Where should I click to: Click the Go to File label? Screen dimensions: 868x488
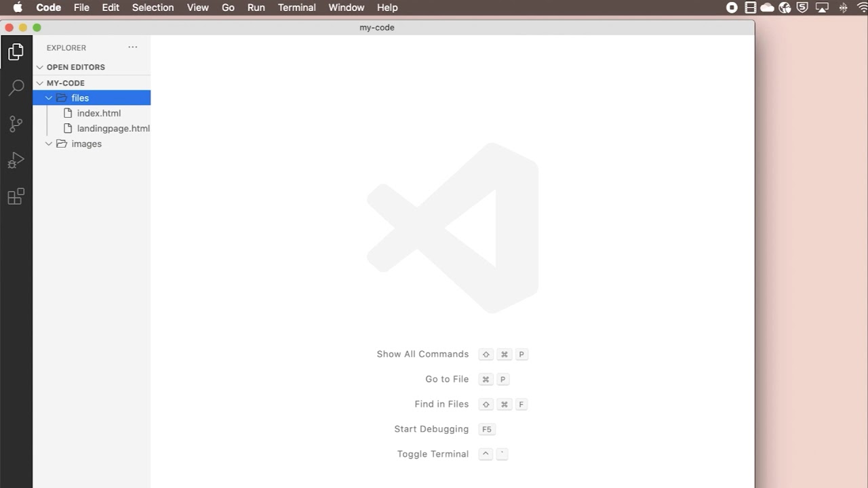click(447, 379)
